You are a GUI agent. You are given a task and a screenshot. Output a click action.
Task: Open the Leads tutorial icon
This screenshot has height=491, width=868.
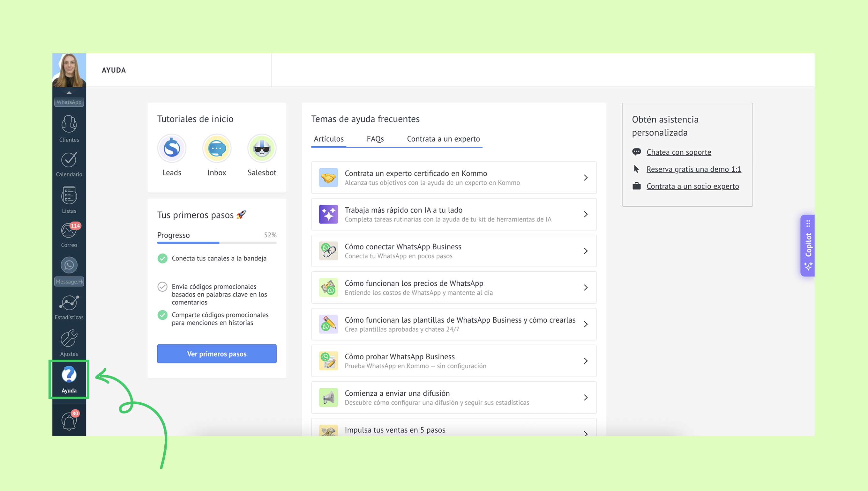172,149
